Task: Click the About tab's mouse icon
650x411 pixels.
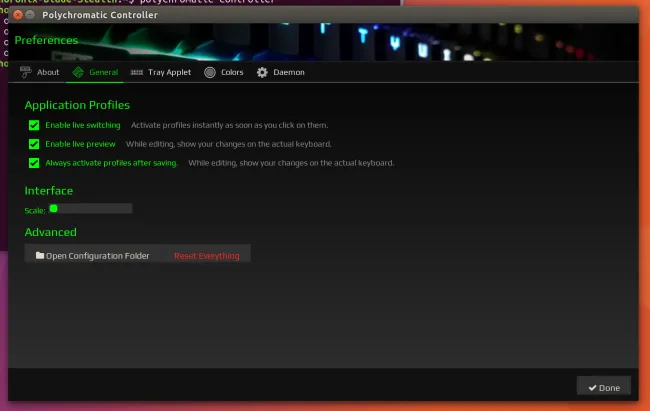Action: coord(25,72)
